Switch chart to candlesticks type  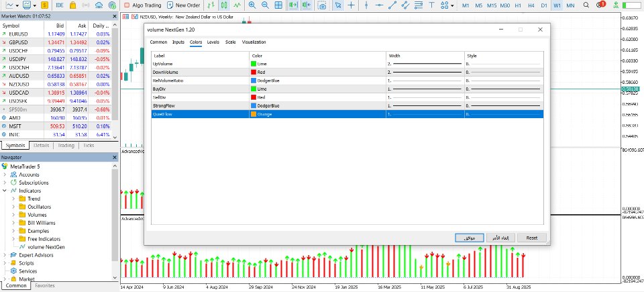pyautogui.click(x=224, y=5)
